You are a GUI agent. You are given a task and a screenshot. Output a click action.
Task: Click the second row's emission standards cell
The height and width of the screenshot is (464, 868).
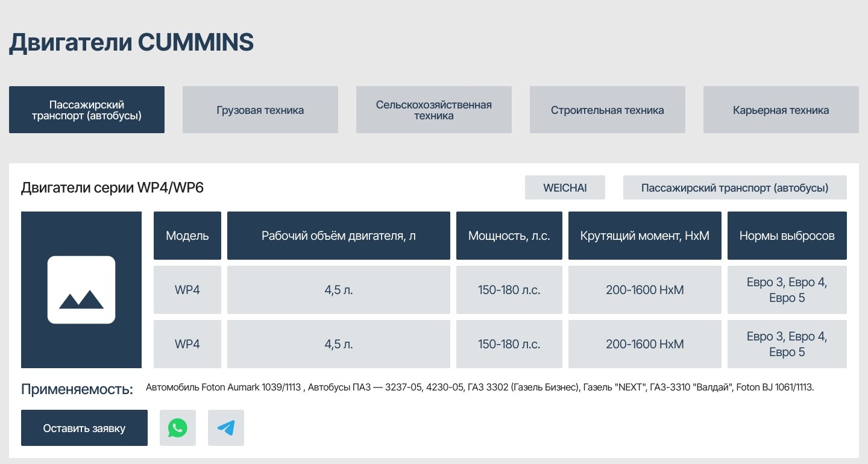(787, 344)
